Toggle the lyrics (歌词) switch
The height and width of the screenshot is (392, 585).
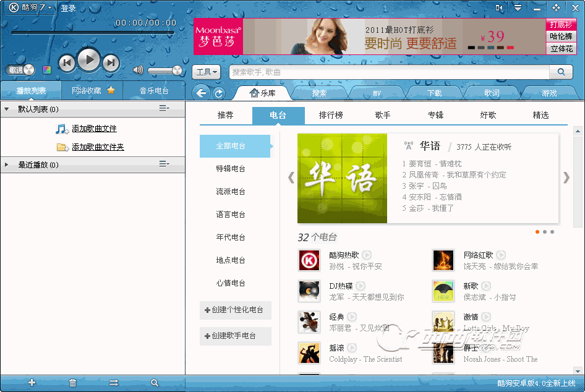coord(20,70)
